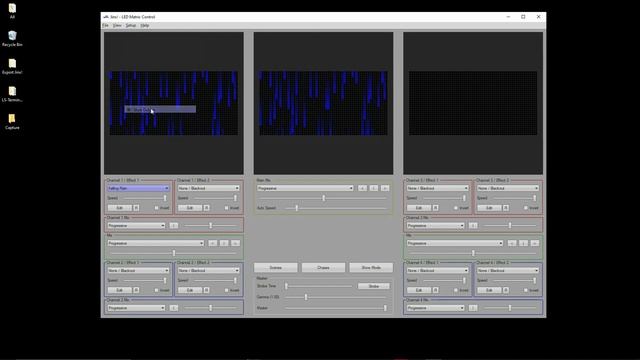The width and height of the screenshot is (640, 360).
Task: Open the File menu
Action: tap(105, 25)
